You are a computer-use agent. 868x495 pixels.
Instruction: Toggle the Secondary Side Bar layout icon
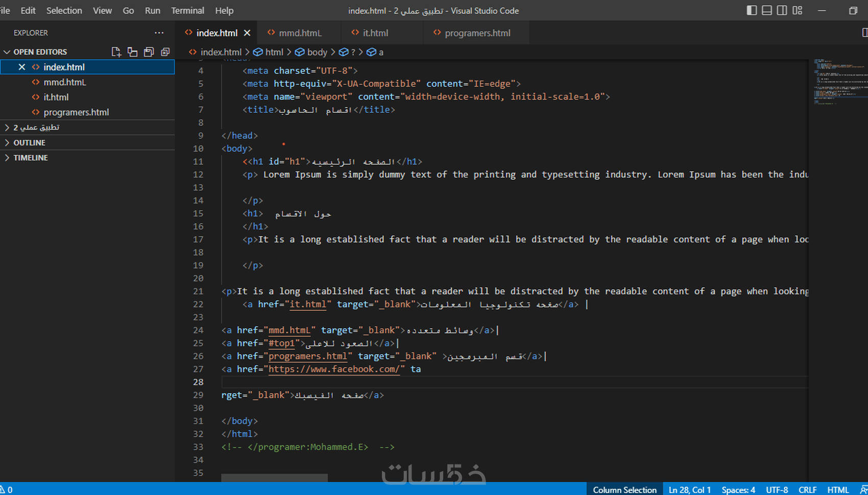click(782, 11)
